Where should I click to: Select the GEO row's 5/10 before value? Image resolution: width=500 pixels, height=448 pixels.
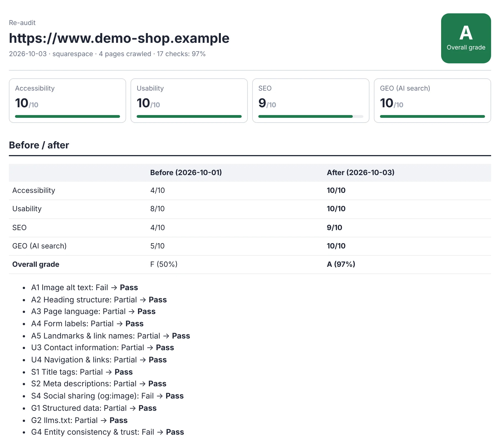point(157,246)
